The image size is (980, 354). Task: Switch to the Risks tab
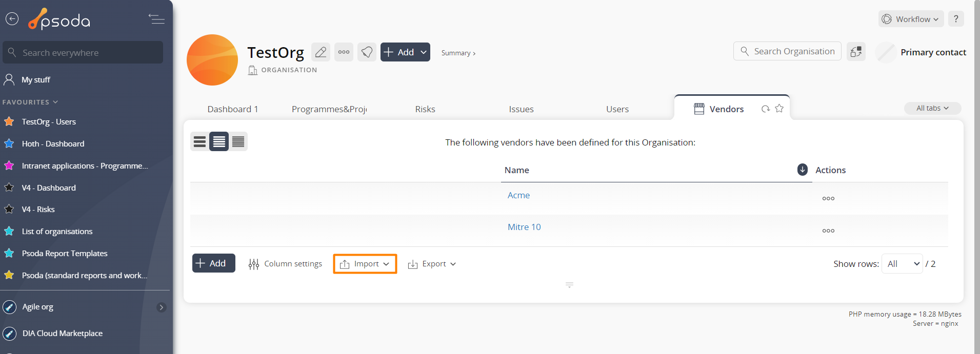coord(425,109)
